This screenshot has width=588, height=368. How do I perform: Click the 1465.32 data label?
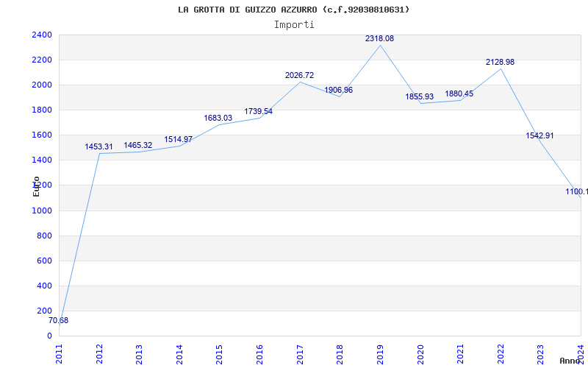138,145
